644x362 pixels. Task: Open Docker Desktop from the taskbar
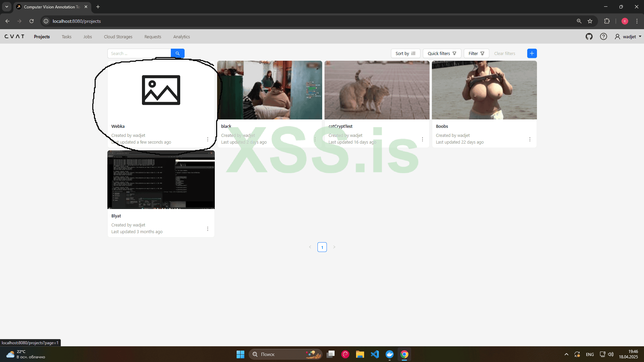[x=390, y=354]
